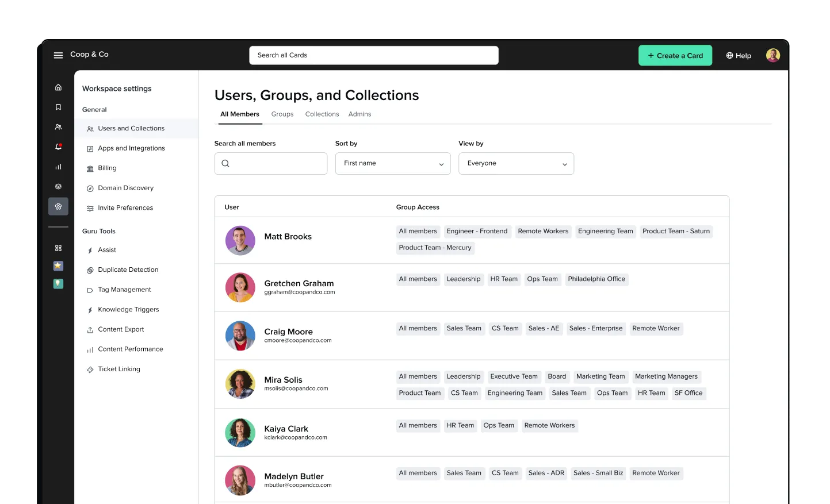Open the people icon in left rail
The height and width of the screenshot is (504, 830).
coord(58,127)
